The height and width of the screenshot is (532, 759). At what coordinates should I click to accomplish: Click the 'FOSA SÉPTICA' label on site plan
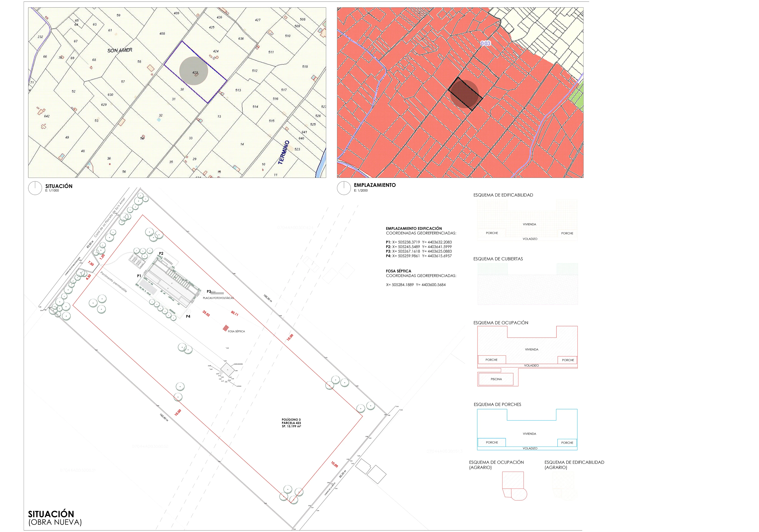[236, 331]
